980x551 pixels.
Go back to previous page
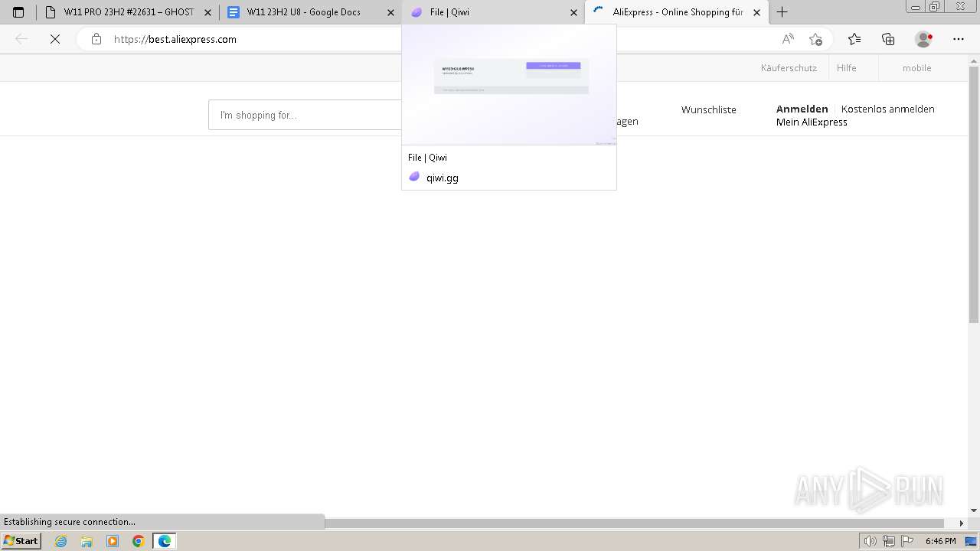point(21,39)
